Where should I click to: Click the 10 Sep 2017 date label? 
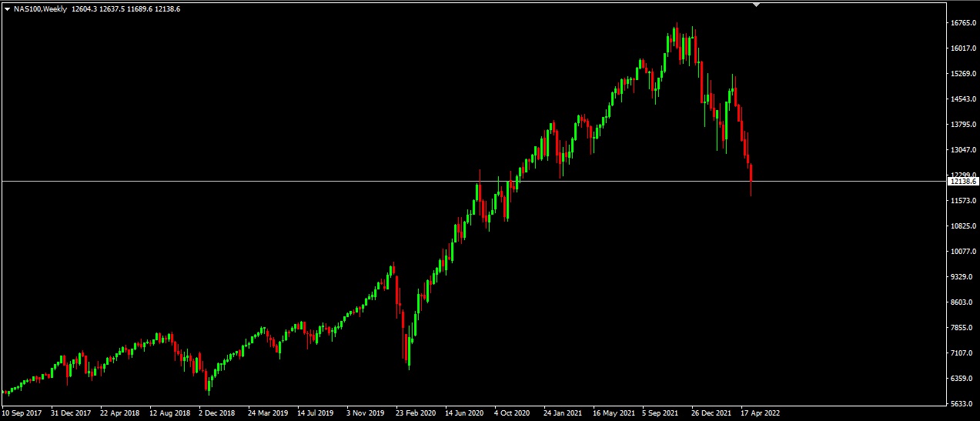coord(22,413)
